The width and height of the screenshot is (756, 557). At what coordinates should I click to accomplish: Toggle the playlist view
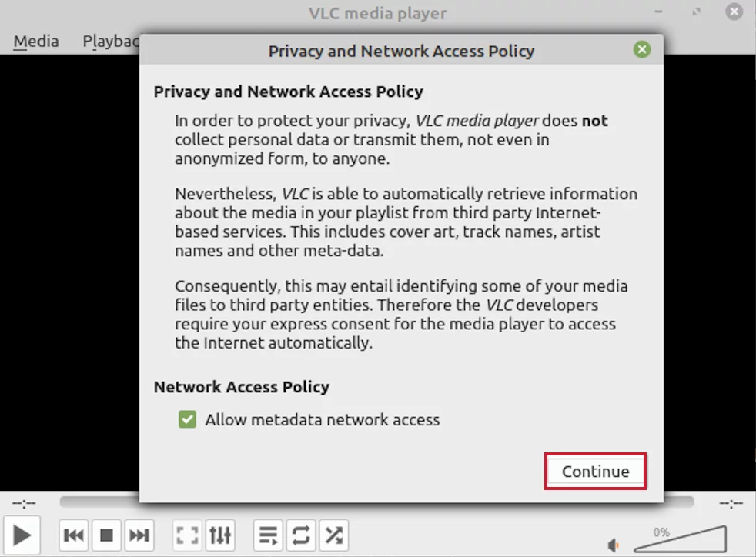268,535
